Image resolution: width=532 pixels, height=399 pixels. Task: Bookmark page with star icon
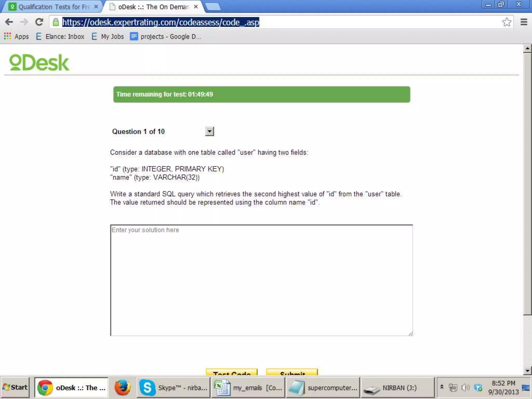tap(506, 22)
